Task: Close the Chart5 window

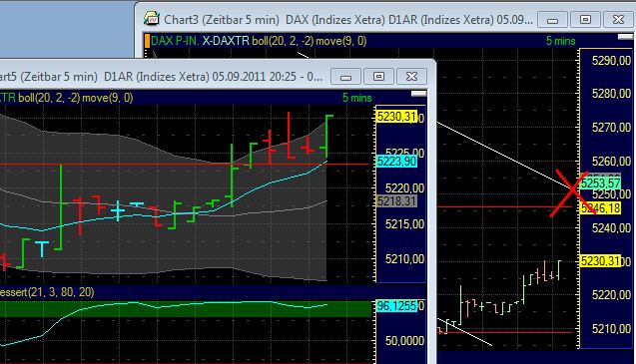Action: 411,76
